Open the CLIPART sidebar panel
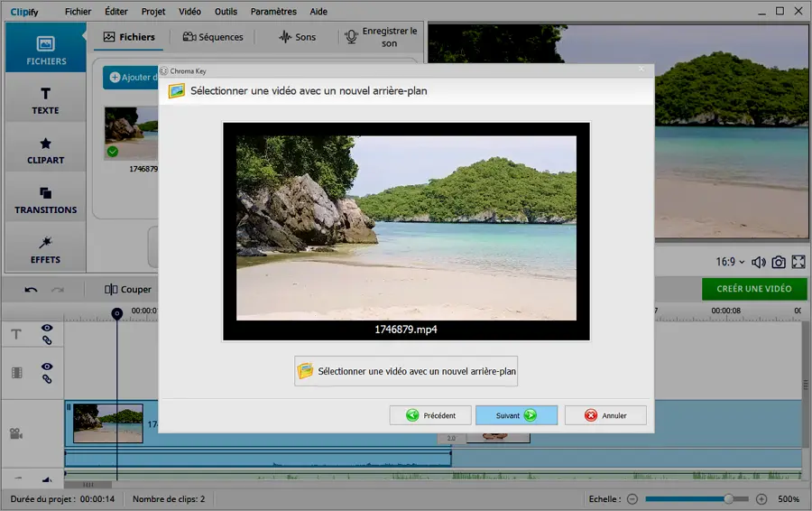 46,149
